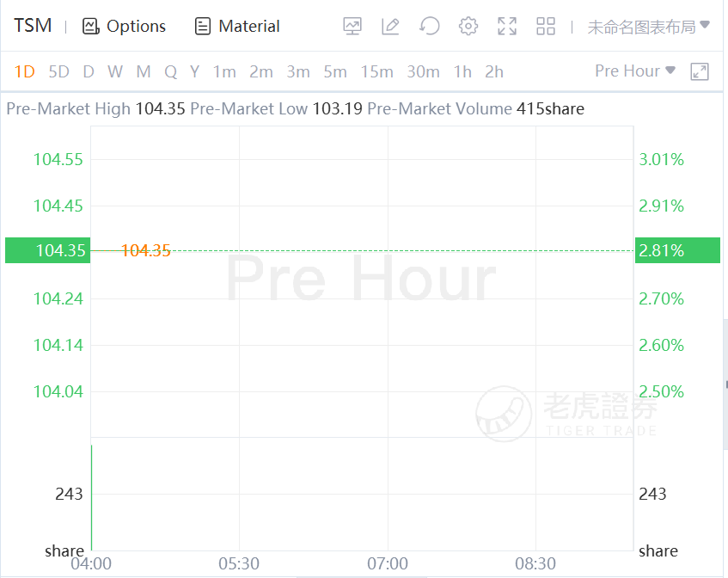Click the TSM ticker symbol
This screenshot has height=578, width=728.
point(33,26)
